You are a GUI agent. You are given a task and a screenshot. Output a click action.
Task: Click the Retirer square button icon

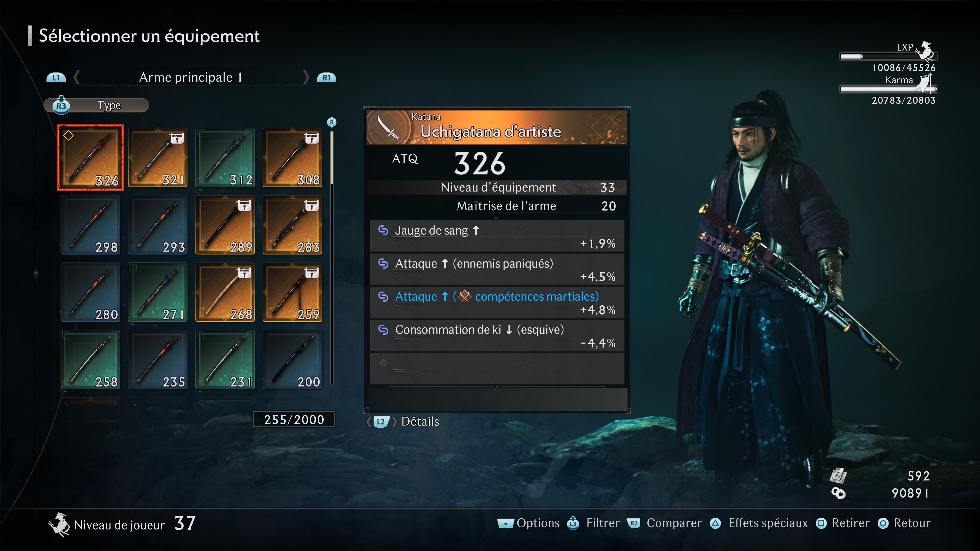[821, 524]
